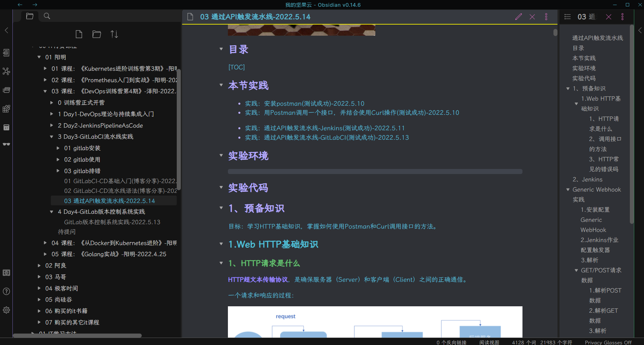Viewport: 644px width, 345px height.
Task: Expand folder 01 课程 Kubernetes进阶训练营
Action: [x=45, y=68]
